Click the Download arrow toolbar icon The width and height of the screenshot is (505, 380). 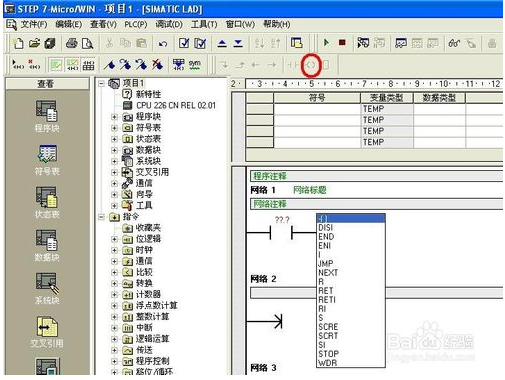pyautogui.click(x=238, y=43)
